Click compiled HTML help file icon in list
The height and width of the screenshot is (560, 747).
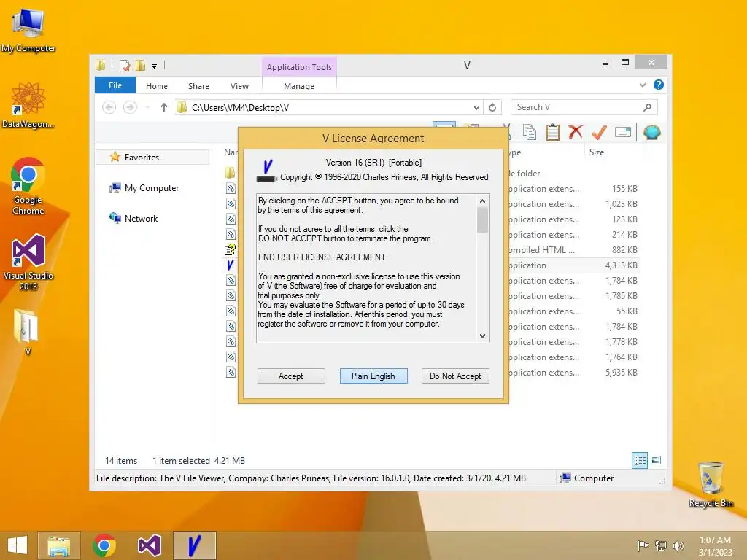tap(230, 249)
